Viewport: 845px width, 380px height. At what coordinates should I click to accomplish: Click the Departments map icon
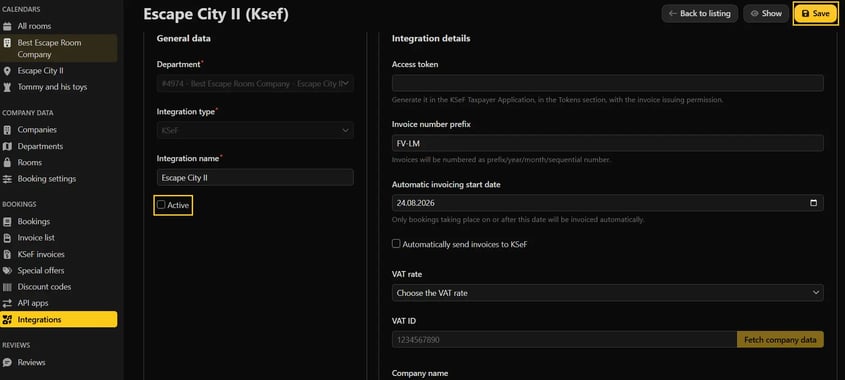(x=7, y=146)
